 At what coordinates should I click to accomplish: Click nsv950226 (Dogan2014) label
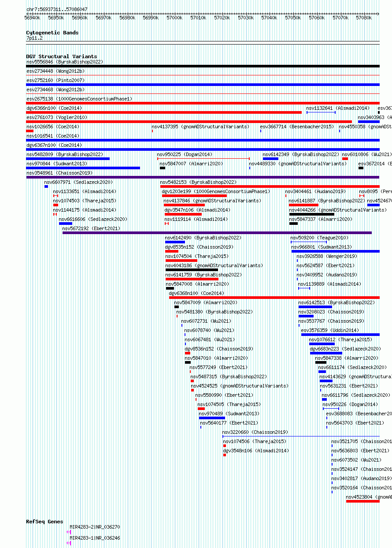[x=350, y=404]
